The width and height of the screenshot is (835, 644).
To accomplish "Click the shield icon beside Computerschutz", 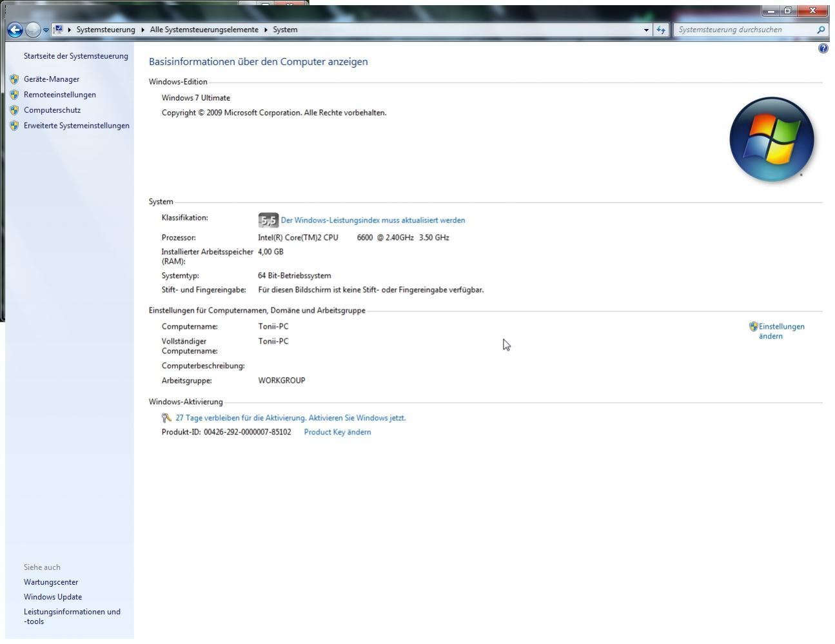I will point(14,110).
